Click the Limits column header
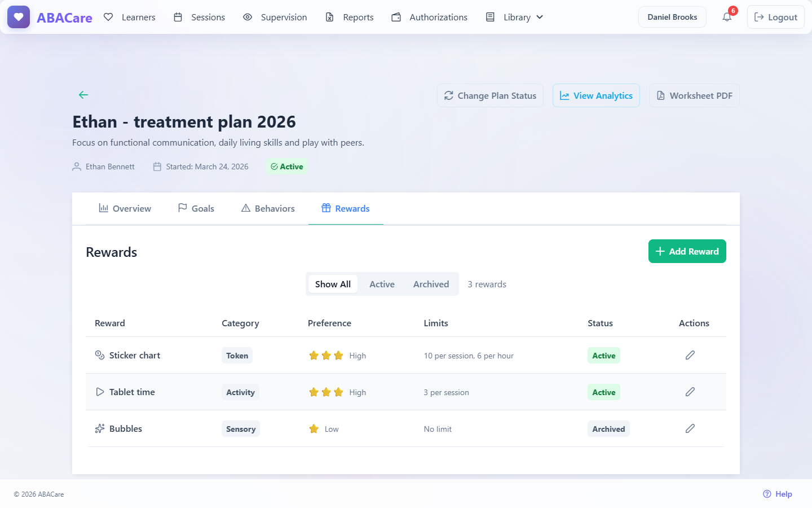Screen dimensions: 812x508 (436, 323)
